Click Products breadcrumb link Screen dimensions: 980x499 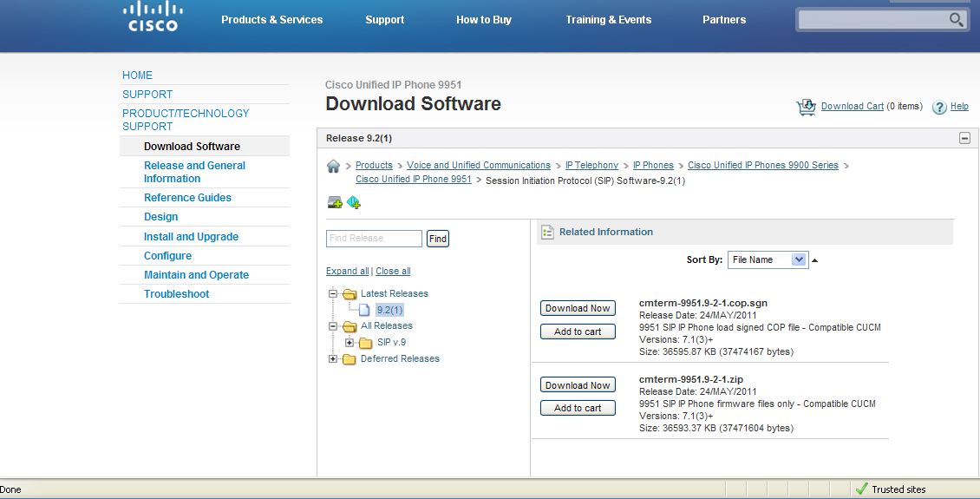pos(374,166)
